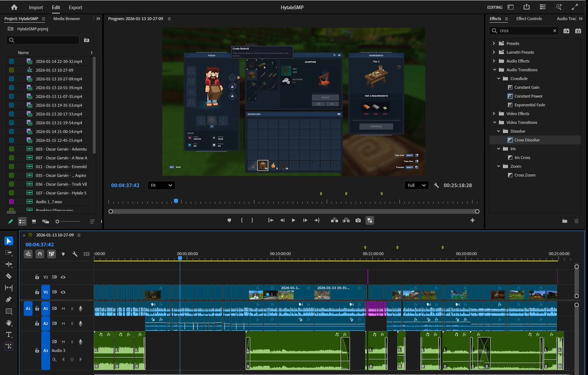Select the Rectangle tool
This screenshot has height=375, width=588.
point(9,311)
